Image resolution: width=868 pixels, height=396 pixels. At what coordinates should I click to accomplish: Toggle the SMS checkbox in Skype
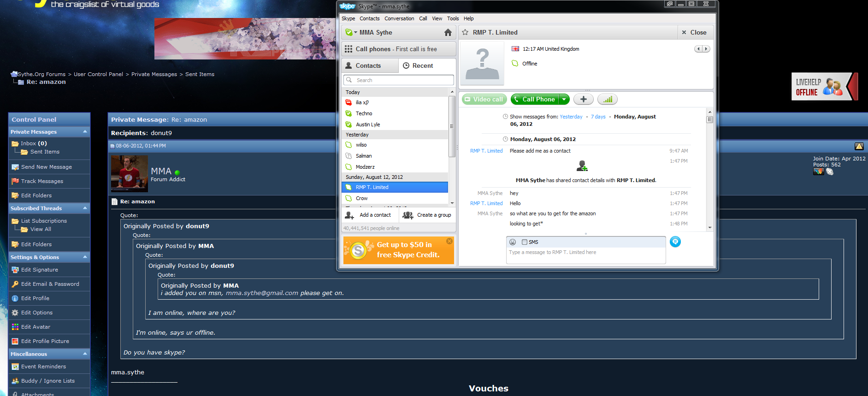pos(525,242)
